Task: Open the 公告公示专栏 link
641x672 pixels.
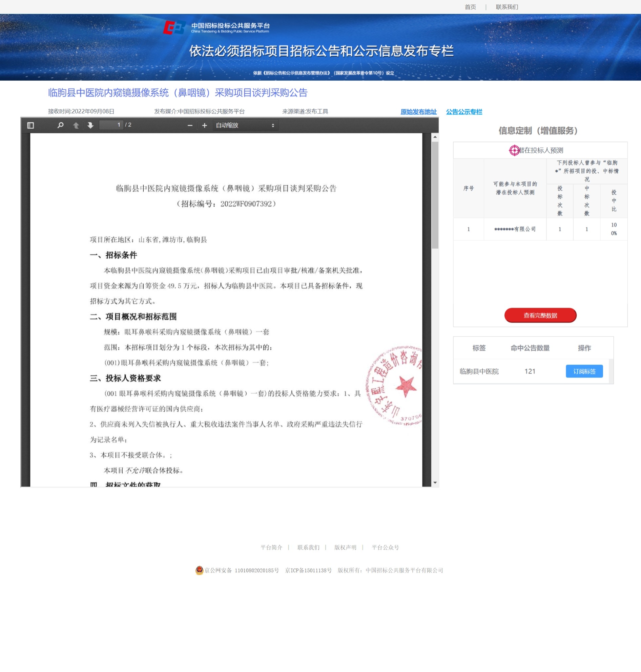Action: pos(464,112)
